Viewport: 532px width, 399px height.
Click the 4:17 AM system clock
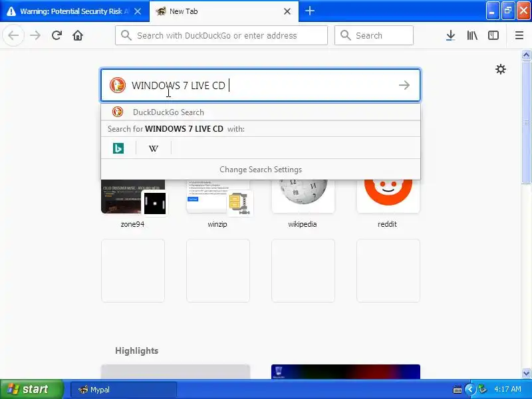coord(507,389)
